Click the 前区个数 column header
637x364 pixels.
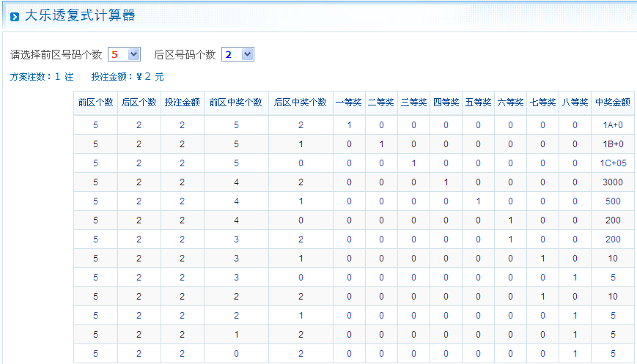[x=95, y=103]
